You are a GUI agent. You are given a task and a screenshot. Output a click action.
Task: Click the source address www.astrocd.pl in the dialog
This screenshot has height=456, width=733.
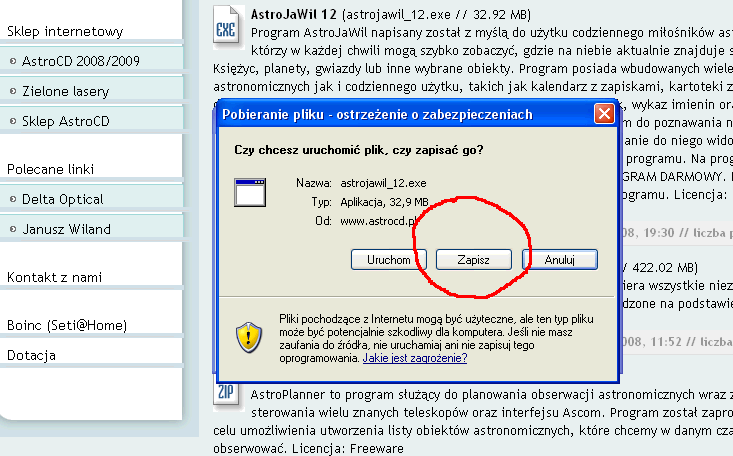pyautogui.click(x=379, y=221)
